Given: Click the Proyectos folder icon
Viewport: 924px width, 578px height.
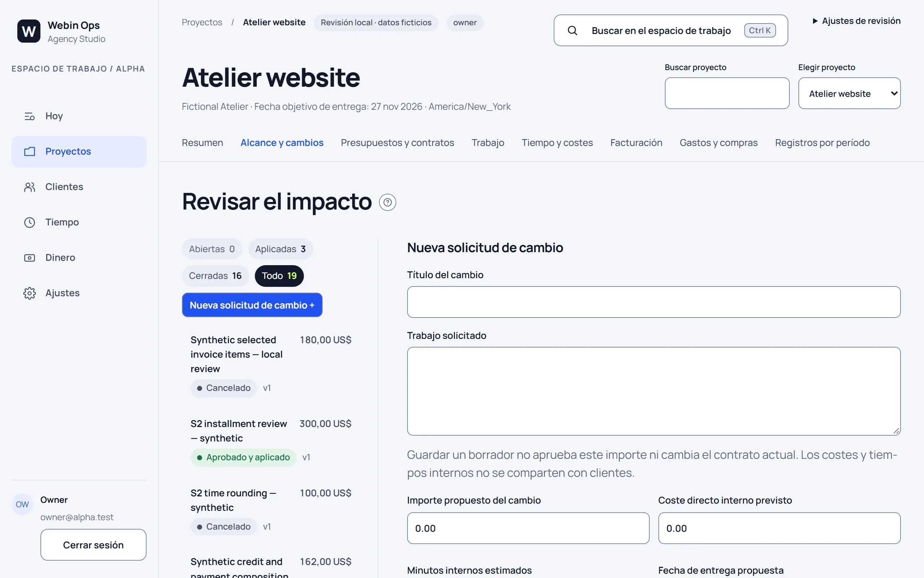Looking at the screenshot, I should pyautogui.click(x=29, y=151).
